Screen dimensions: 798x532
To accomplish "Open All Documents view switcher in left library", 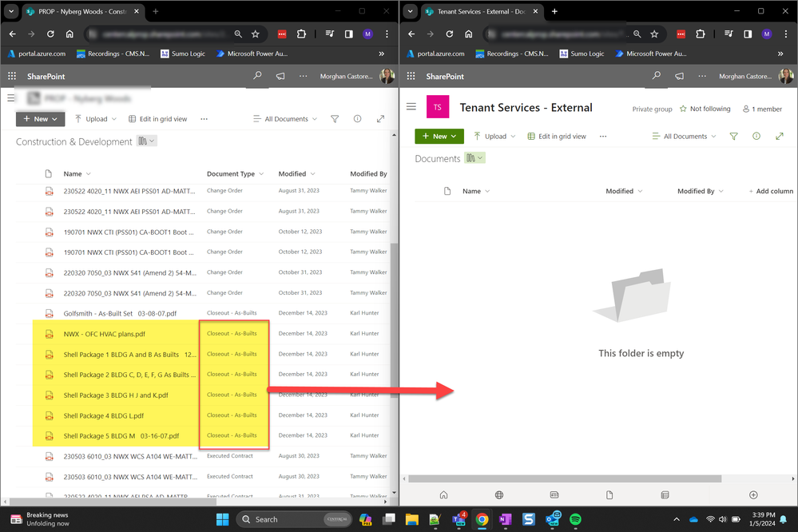I will 285,118.
